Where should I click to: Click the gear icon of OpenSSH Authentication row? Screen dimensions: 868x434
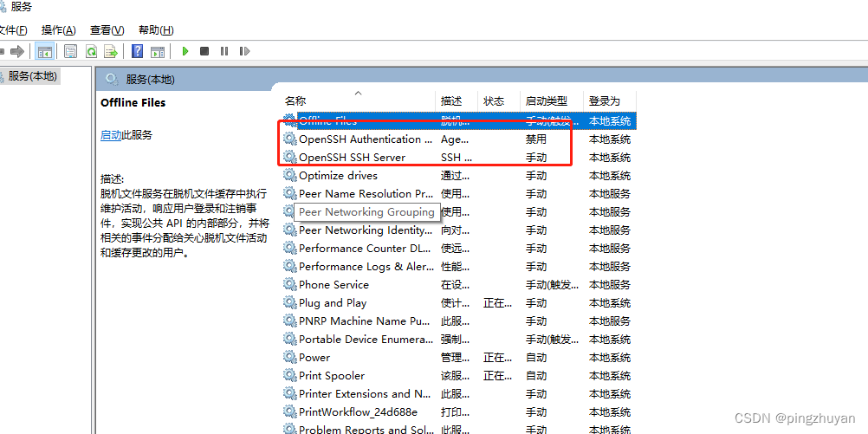pyautogui.click(x=290, y=139)
